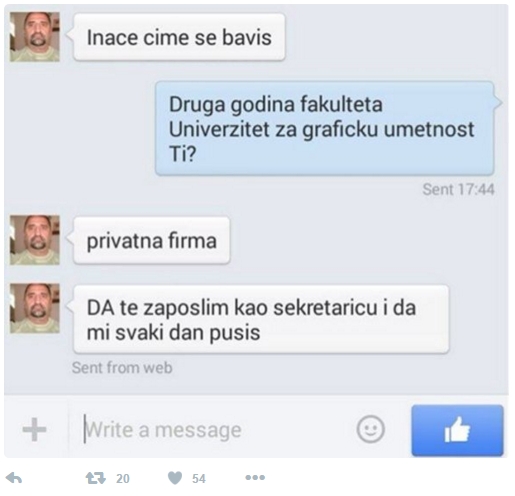Click the heart like icon
The image size is (515, 496).
pyautogui.click(x=175, y=478)
